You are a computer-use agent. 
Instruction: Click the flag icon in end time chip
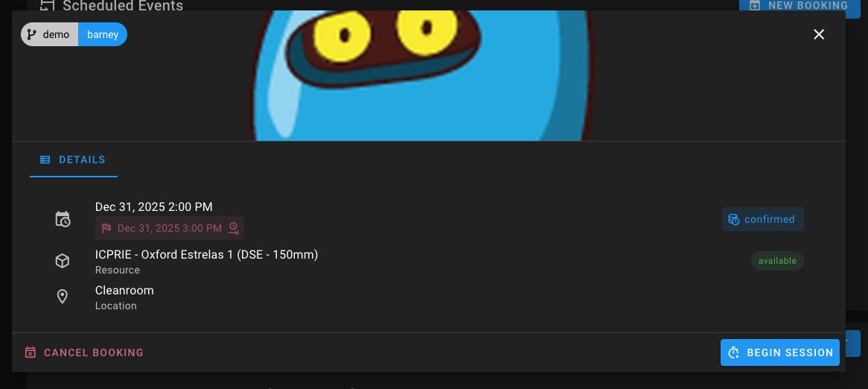(x=107, y=228)
